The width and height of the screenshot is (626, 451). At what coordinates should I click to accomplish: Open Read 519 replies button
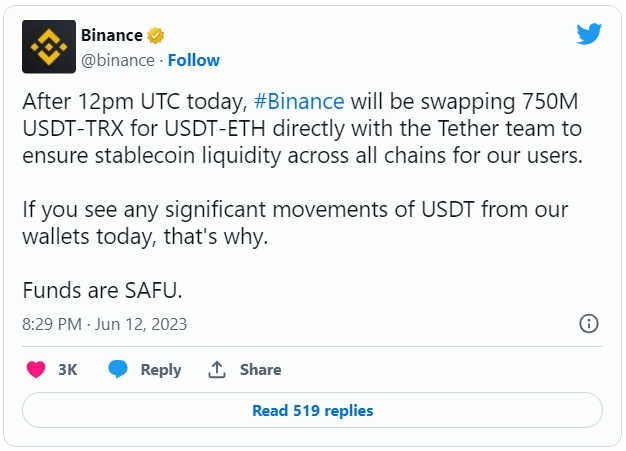pyautogui.click(x=312, y=410)
